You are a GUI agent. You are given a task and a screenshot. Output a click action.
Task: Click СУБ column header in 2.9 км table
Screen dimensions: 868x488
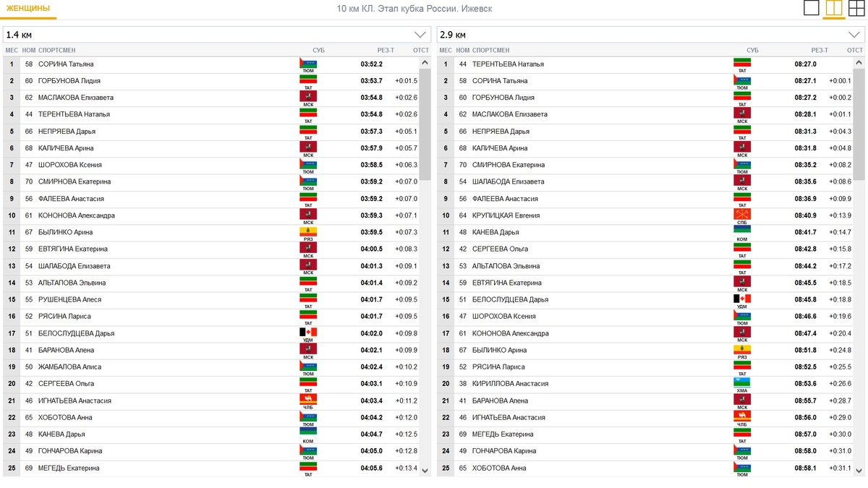pos(752,51)
